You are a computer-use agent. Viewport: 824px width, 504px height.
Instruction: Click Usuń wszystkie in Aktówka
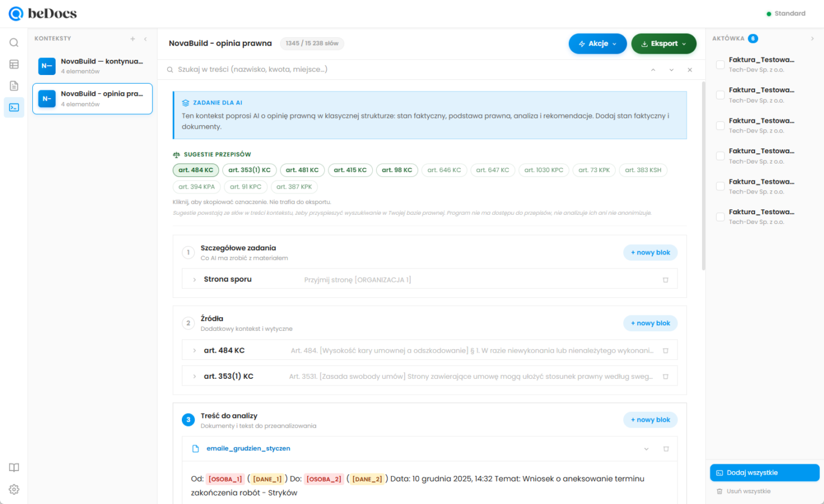743,491
